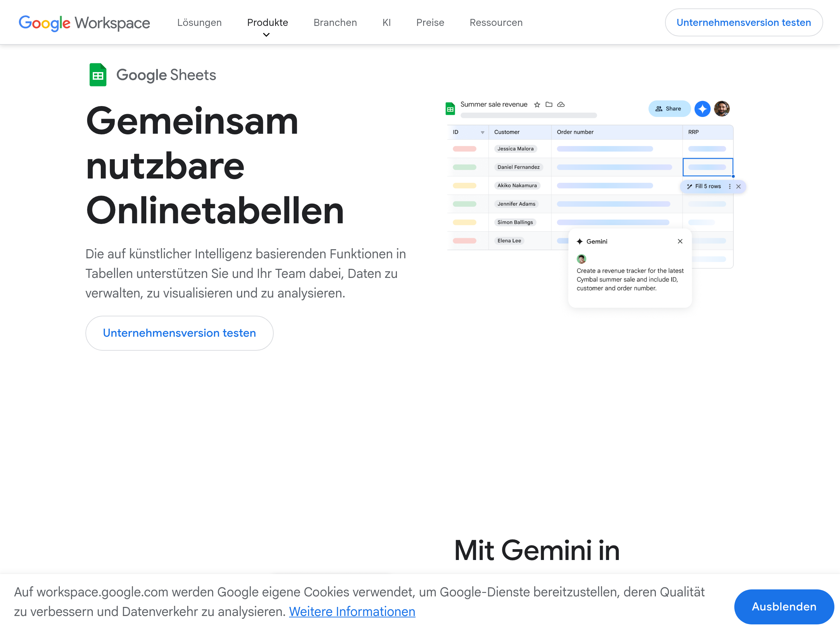Viewport: 840px width, 630px height.
Task: Dismiss the Fill 5 rows suggestion
Action: click(738, 187)
